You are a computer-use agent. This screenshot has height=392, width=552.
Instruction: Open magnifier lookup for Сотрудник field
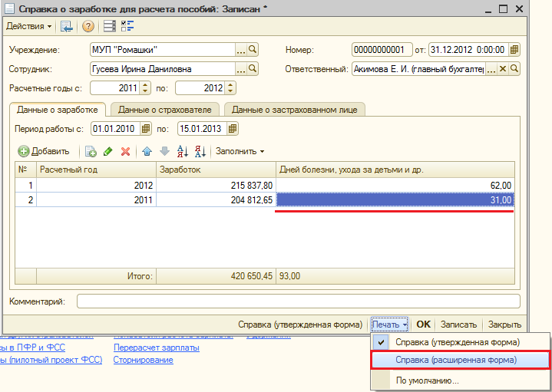(x=253, y=69)
